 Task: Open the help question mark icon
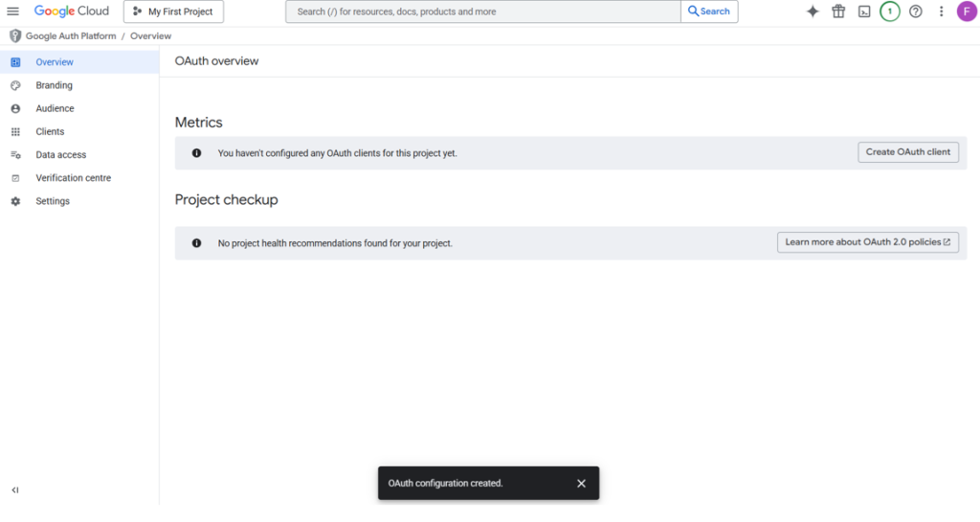tap(916, 11)
